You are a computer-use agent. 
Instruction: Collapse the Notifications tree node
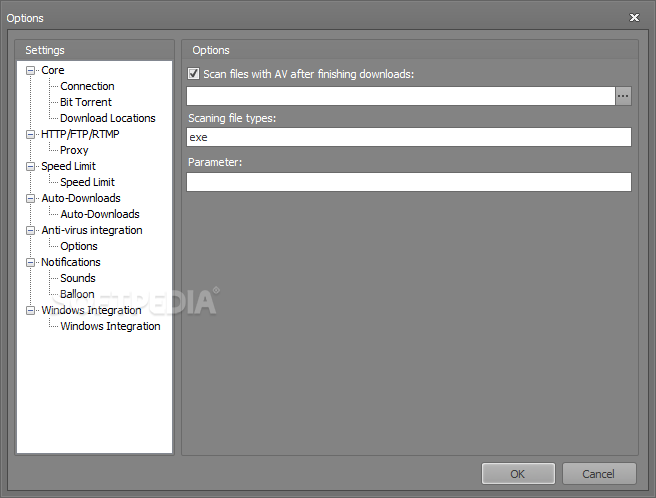[30, 262]
